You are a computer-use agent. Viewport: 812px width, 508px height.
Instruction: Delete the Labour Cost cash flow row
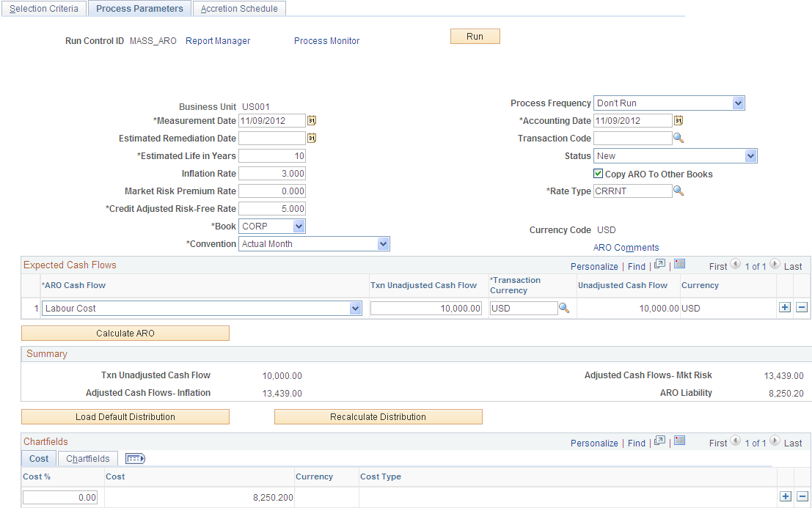(x=802, y=307)
